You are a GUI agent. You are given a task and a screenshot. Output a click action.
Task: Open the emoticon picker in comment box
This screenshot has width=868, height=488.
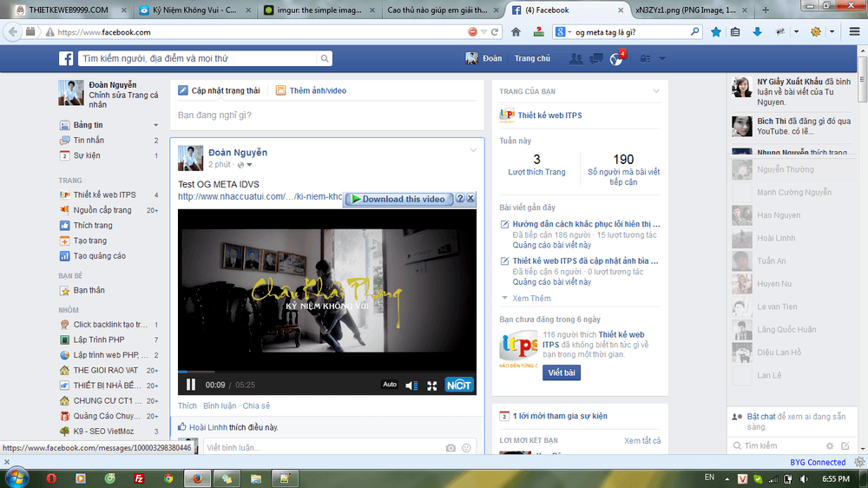click(x=466, y=447)
